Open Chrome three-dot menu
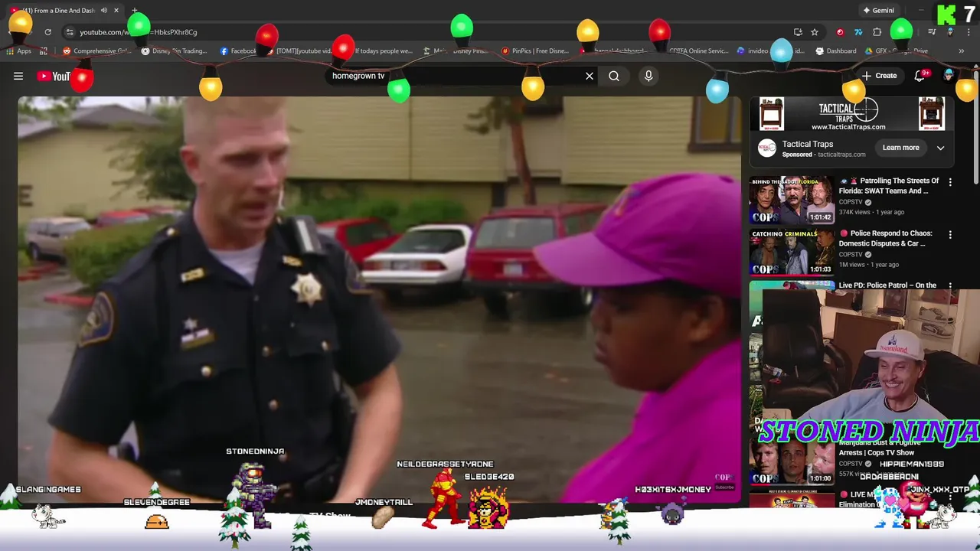980x551 pixels. [x=969, y=32]
